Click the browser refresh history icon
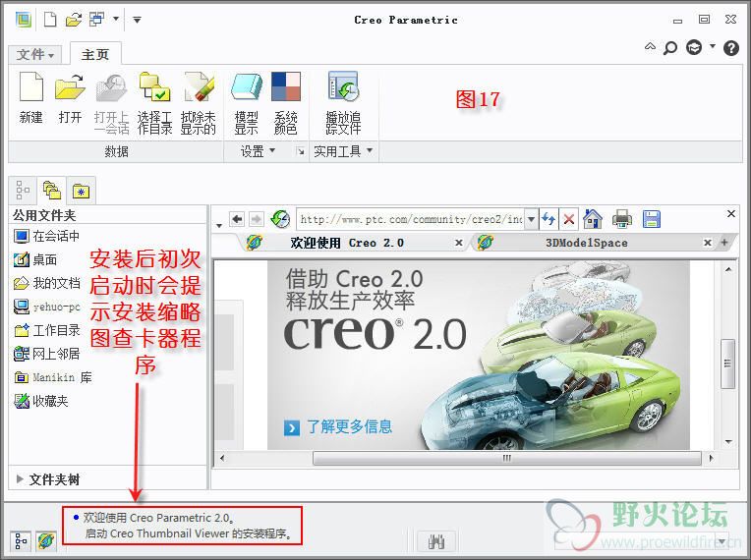Screen dimensions: 751x560 click(x=280, y=219)
